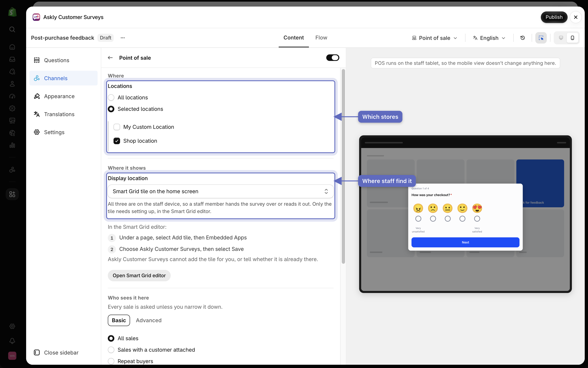Switch preview to desktop view
588x368 pixels.
(561, 38)
